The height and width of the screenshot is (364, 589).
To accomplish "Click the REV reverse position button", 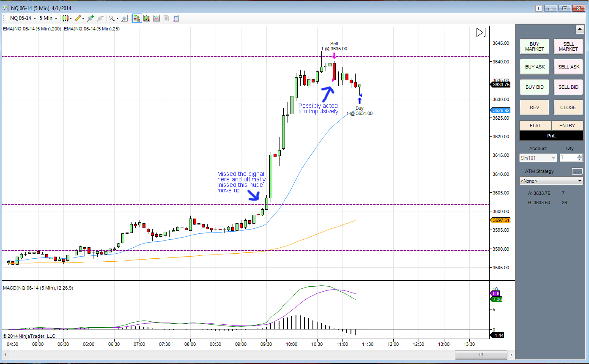I will click(x=534, y=107).
